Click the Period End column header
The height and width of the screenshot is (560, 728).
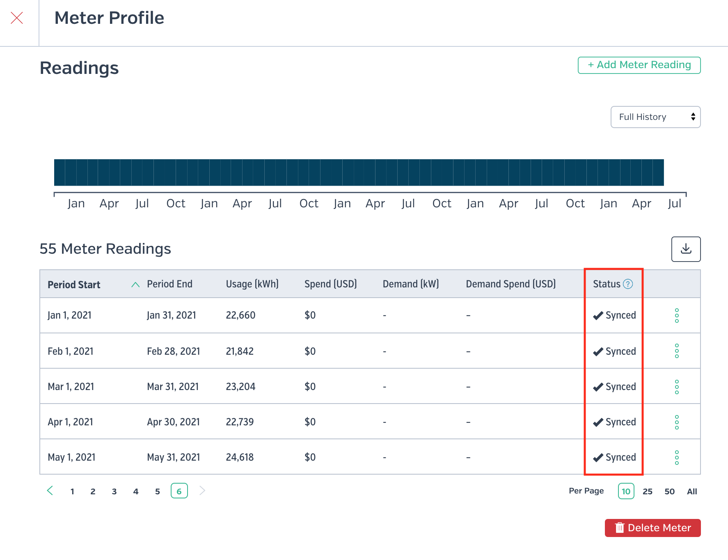coord(169,284)
